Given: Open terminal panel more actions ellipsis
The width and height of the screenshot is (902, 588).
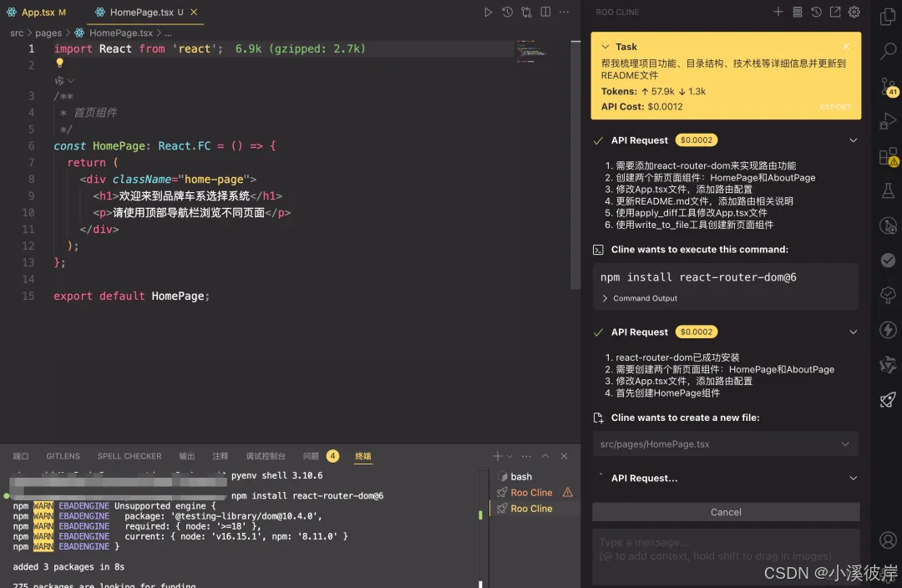Looking at the screenshot, I should coord(526,456).
